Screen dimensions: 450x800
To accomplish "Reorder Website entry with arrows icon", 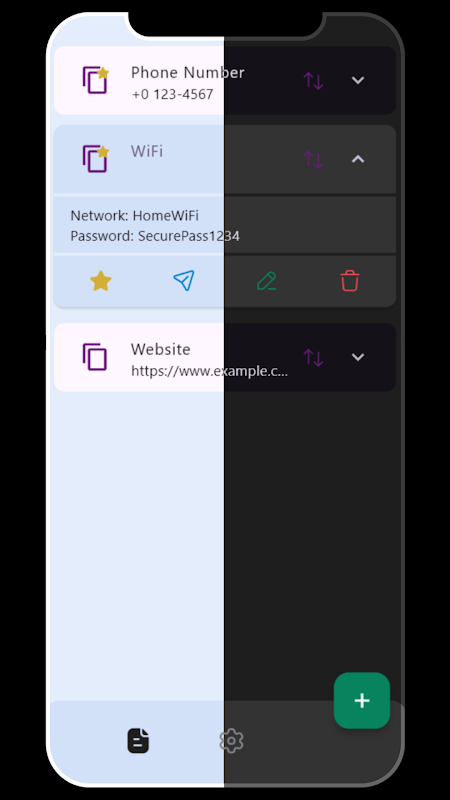I will coord(313,357).
